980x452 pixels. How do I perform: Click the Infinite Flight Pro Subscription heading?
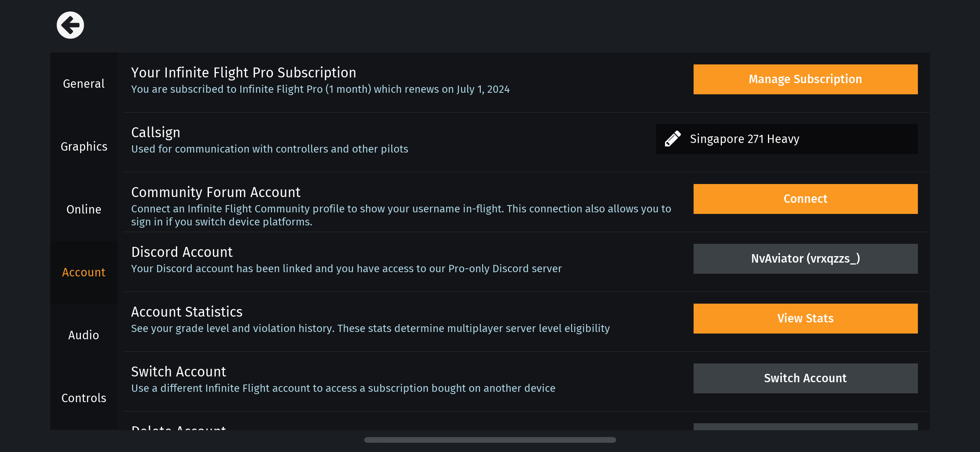[243, 72]
